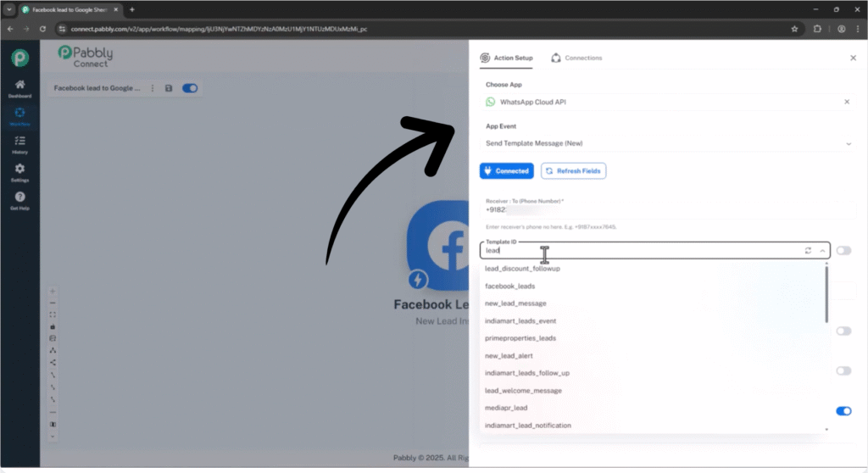Click the workflow save (floppy disk) icon

(x=169, y=88)
